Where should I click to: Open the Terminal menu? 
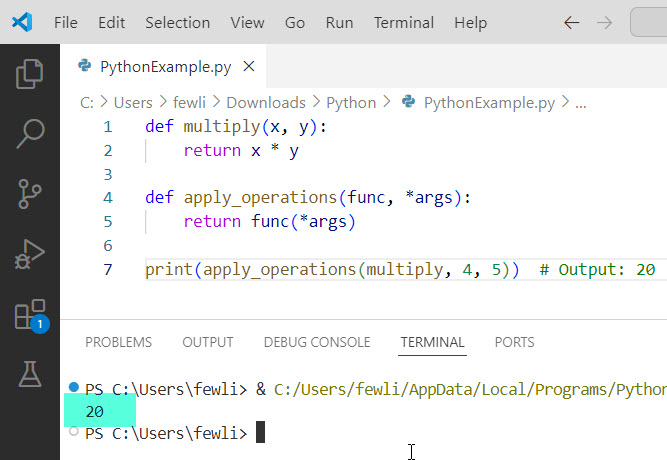(404, 23)
